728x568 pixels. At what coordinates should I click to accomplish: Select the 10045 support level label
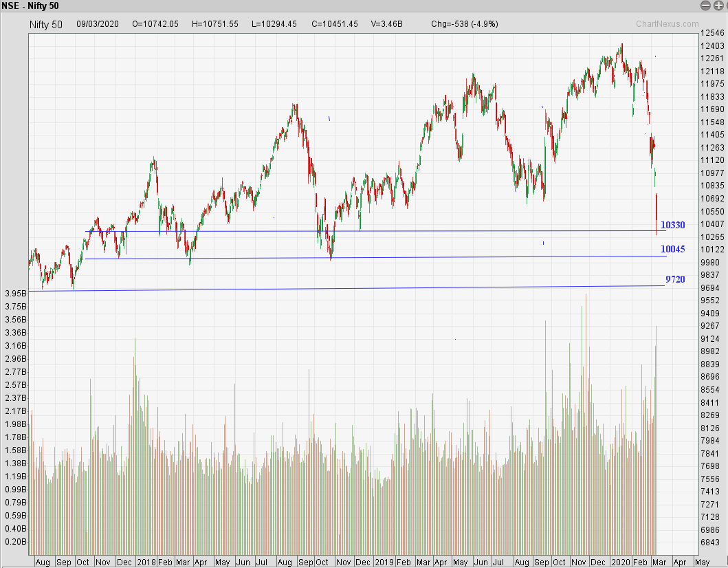click(x=672, y=249)
